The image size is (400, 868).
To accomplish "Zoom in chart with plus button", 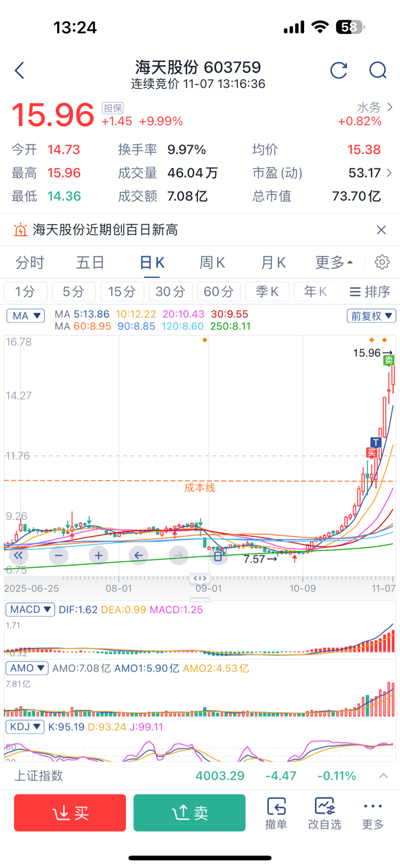I will point(98,555).
